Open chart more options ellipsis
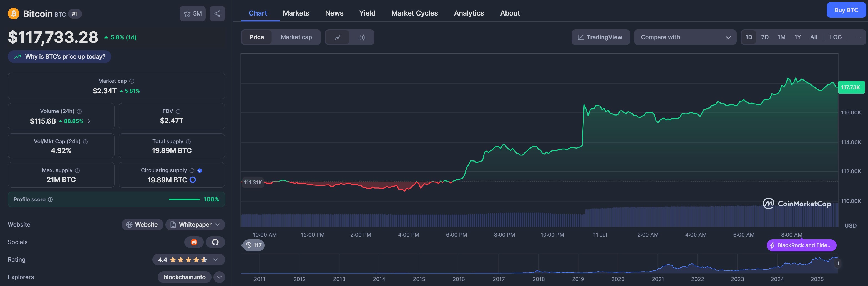 (x=857, y=37)
